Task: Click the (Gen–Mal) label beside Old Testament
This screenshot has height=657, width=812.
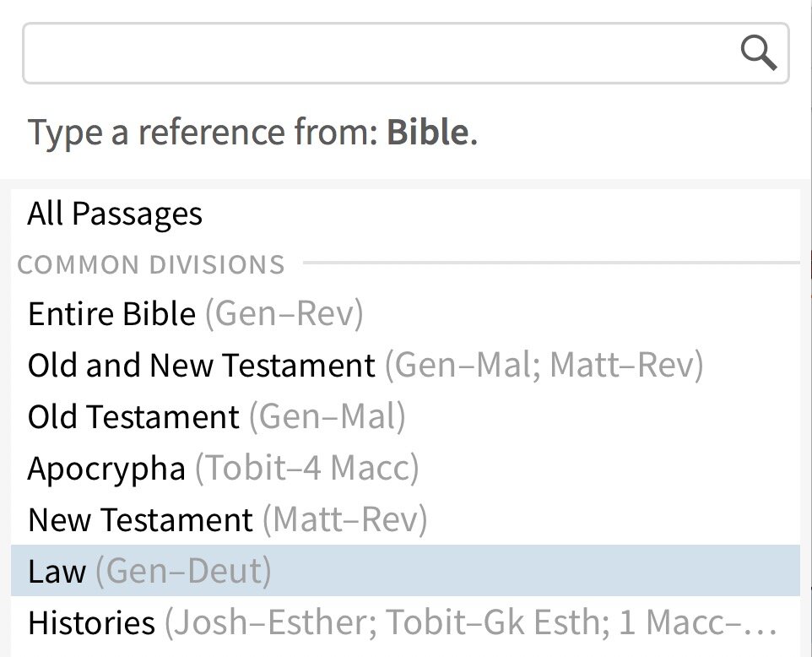Action: (328, 416)
